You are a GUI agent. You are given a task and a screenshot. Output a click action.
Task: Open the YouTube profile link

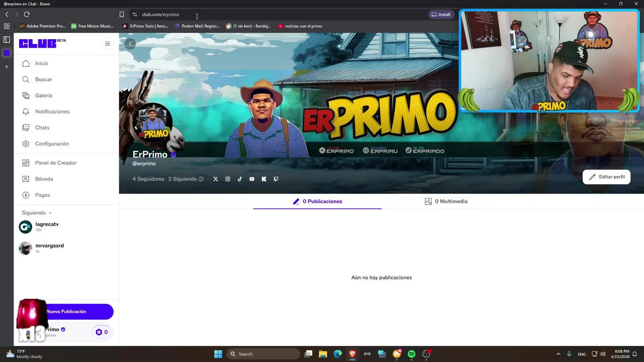coord(252,179)
